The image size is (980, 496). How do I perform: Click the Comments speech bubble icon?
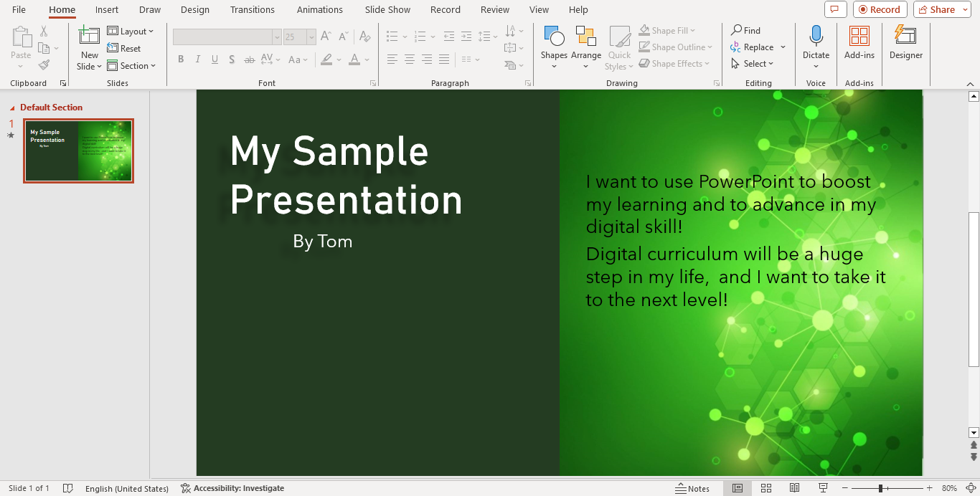(x=834, y=9)
